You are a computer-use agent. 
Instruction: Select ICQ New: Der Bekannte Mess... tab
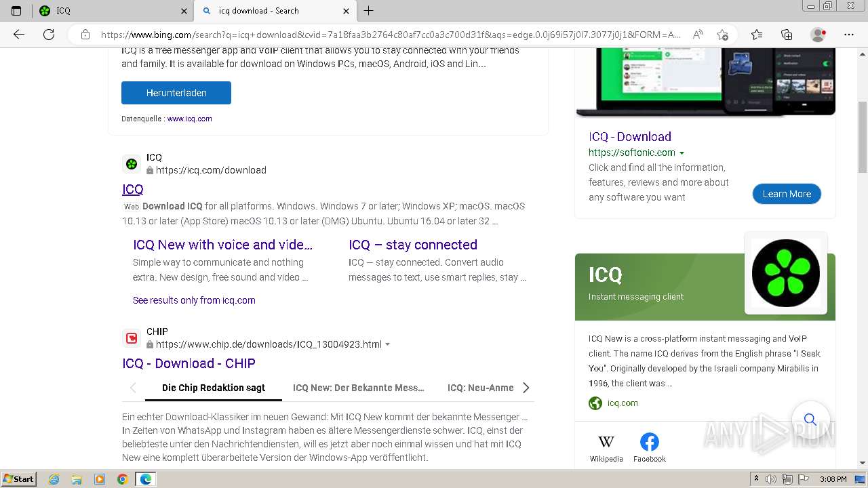(x=359, y=388)
